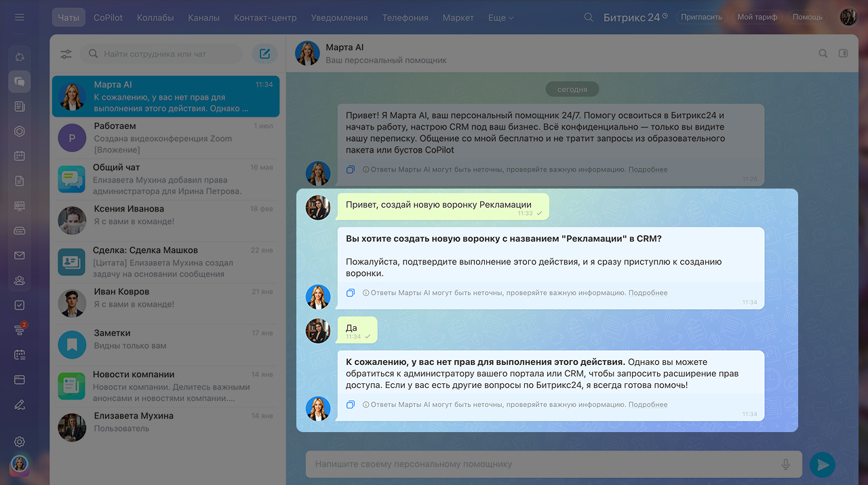The width and height of the screenshot is (868, 485).
Task: Expand the Еще dropdown menu
Action: [500, 18]
